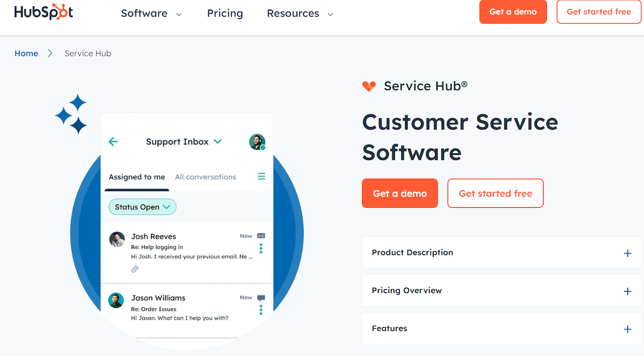This screenshot has width=644, height=356.
Task: Click the paperclip attachment icon on Josh's conversation
Action: (x=134, y=269)
